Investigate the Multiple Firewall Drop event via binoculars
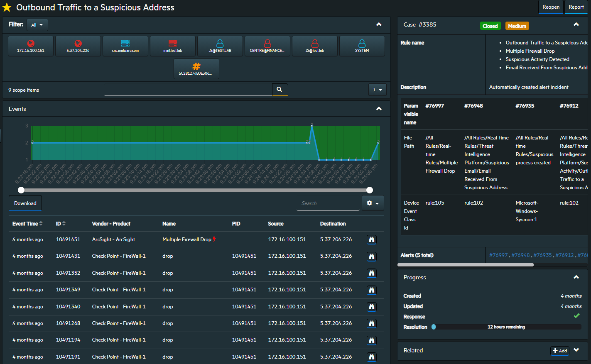The width and height of the screenshot is (591, 364). [x=372, y=240]
